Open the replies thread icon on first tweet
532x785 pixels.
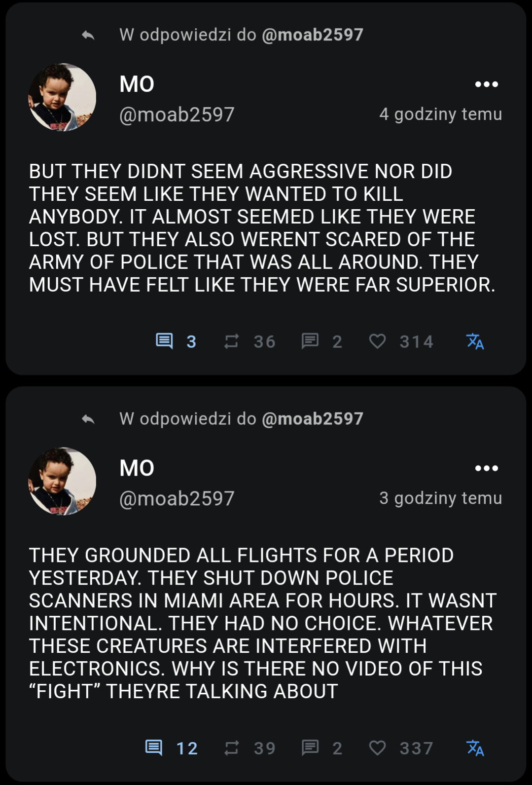coord(165,341)
